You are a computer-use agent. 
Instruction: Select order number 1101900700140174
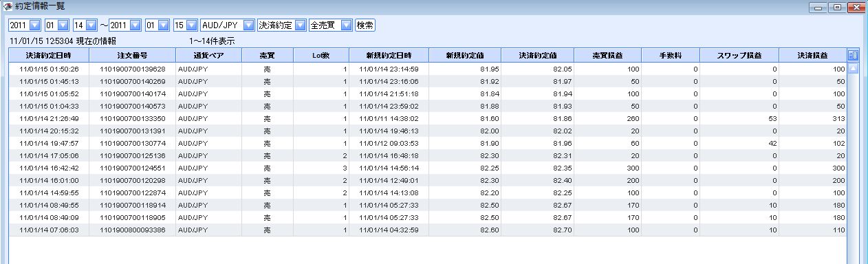(x=133, y=94)
